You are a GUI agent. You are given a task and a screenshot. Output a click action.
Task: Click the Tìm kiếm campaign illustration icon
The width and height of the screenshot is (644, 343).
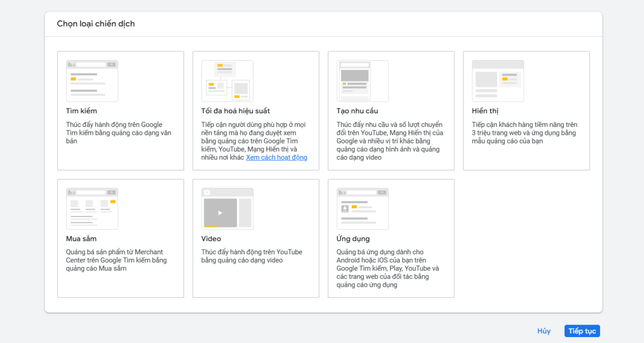pos(92,81)
